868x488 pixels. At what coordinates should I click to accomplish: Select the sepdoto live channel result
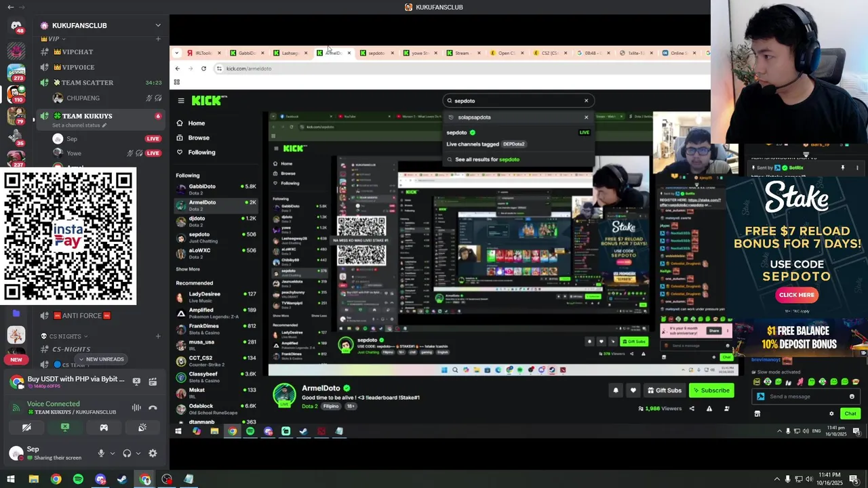[x=518, y=132]
